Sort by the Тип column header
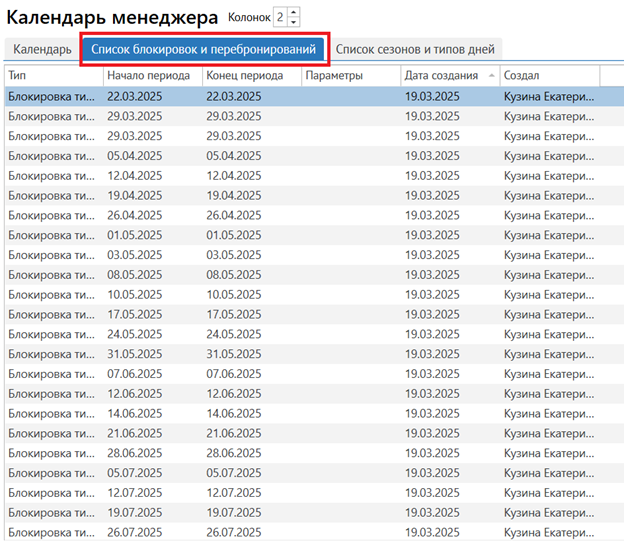Viewport: 624px width, 547px height. [52, 76]
